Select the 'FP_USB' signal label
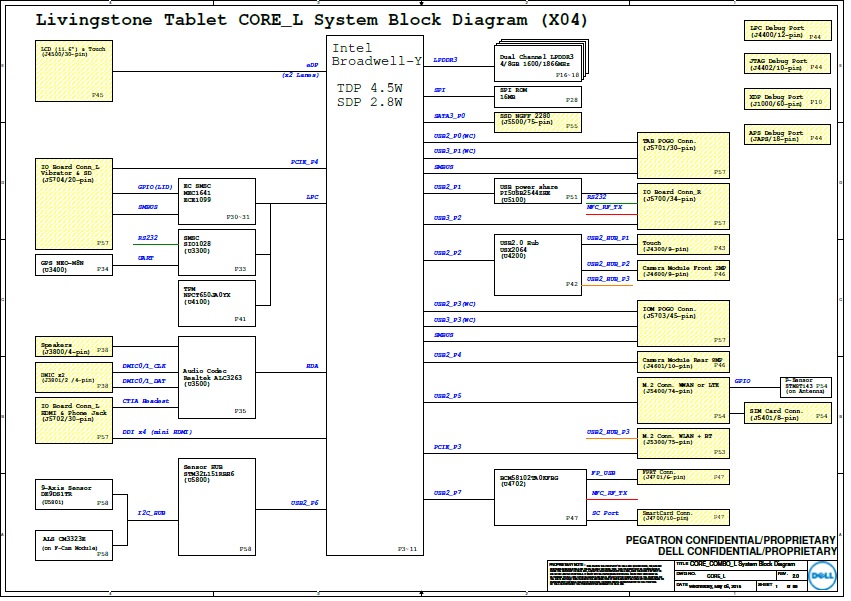The height and width of the screenshot is (601, 851). (x=604, y=473)
